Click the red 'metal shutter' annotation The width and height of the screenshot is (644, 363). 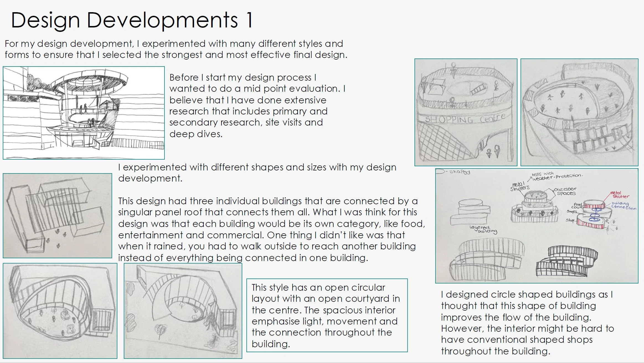click(619, 195)
